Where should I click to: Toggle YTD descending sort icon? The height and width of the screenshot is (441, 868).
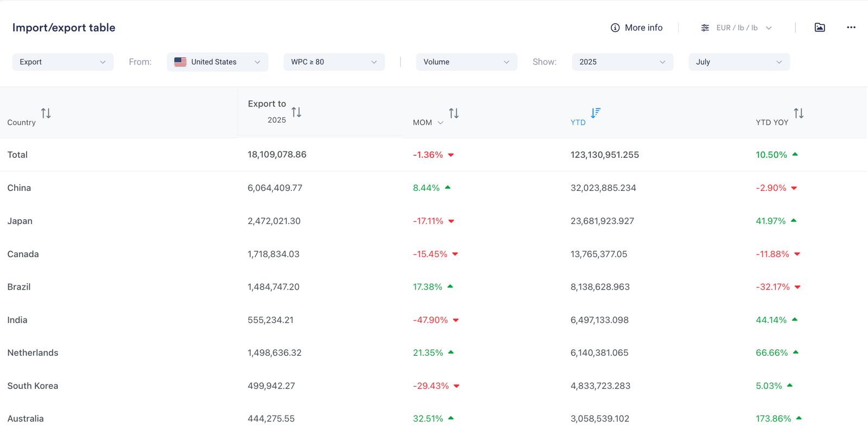click(x=596, y=113)
